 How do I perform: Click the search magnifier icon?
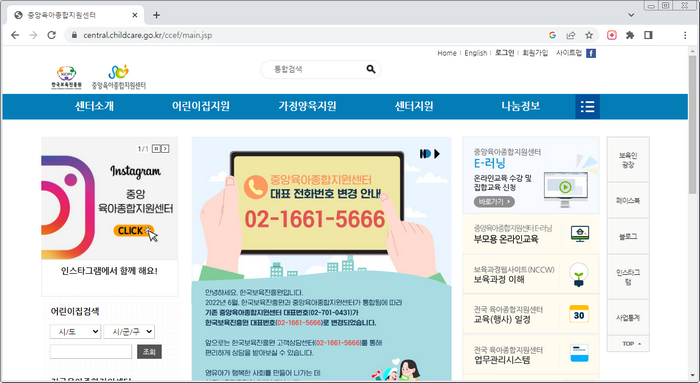371,69
